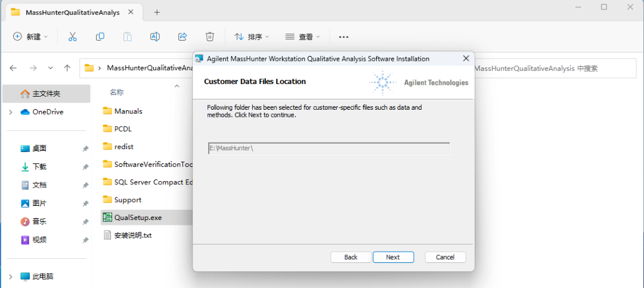This screenshot has width=644, height=288.
Task: Open the 查看 view dropdown
Action: point(302,36)
